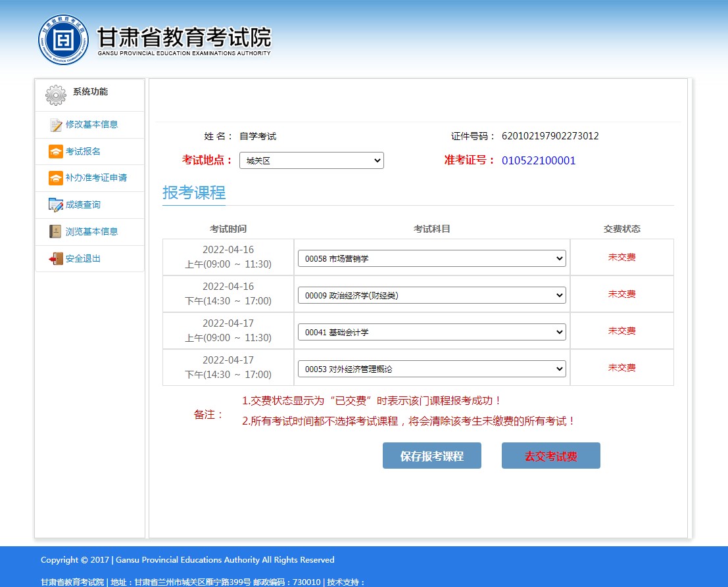Select the 报考课程 section heading
Viewport: 728px width, 587px height.
[193, 193]
